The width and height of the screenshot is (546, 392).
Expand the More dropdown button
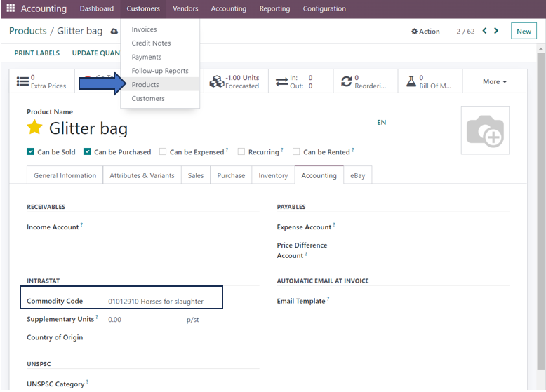pyautogui.click(x=494, y=82)
